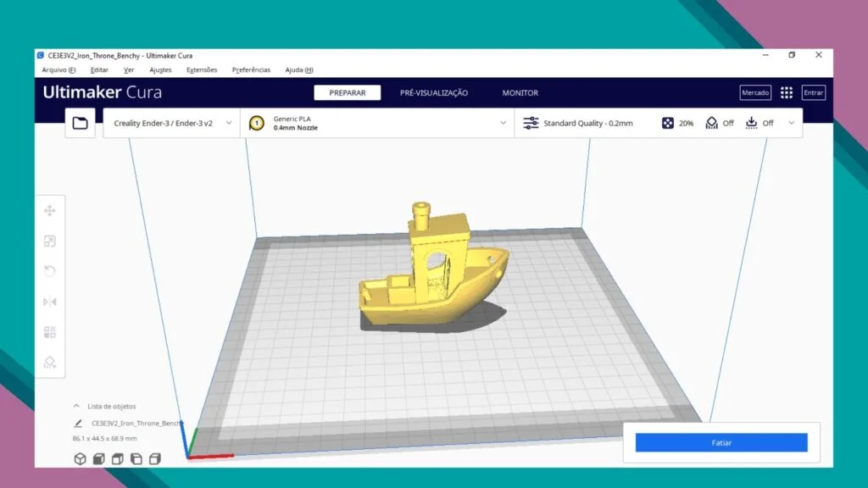Click the 0.4mm Nozzle label
This screenshot has width=868, height=488.
tap(296, 128)
